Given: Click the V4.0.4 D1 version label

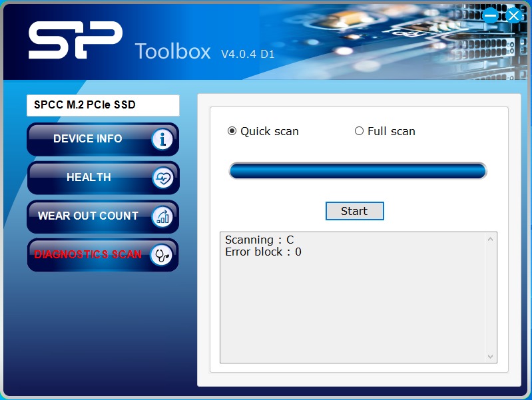Looking at the screenshot, I should (248, 54).
